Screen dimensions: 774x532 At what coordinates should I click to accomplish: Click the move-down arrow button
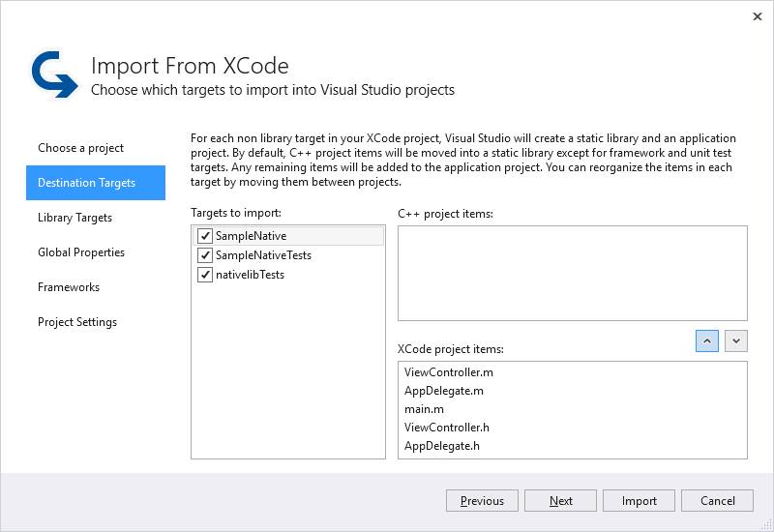coord(736,341)
